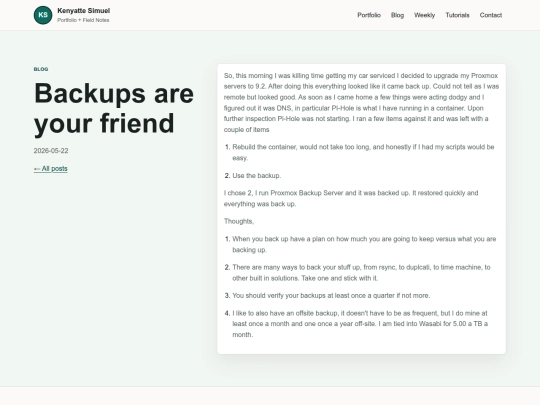Screen dimensions: 540x405
Task: Open the Tutorials nav item
Action: pyautogui.click(x=457, y=15)
